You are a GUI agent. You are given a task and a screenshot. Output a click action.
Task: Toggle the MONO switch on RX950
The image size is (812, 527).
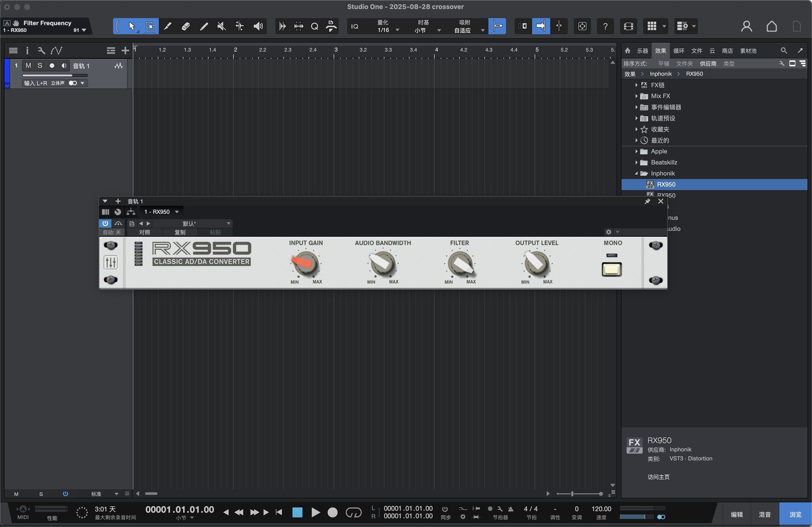(x=612, y=269)
